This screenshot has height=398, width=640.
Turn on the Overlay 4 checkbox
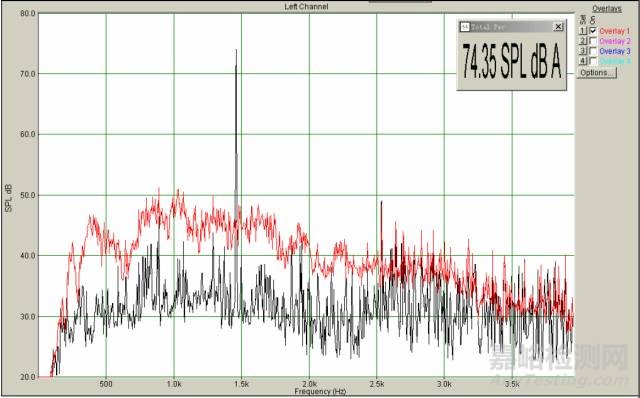point(593,61)
